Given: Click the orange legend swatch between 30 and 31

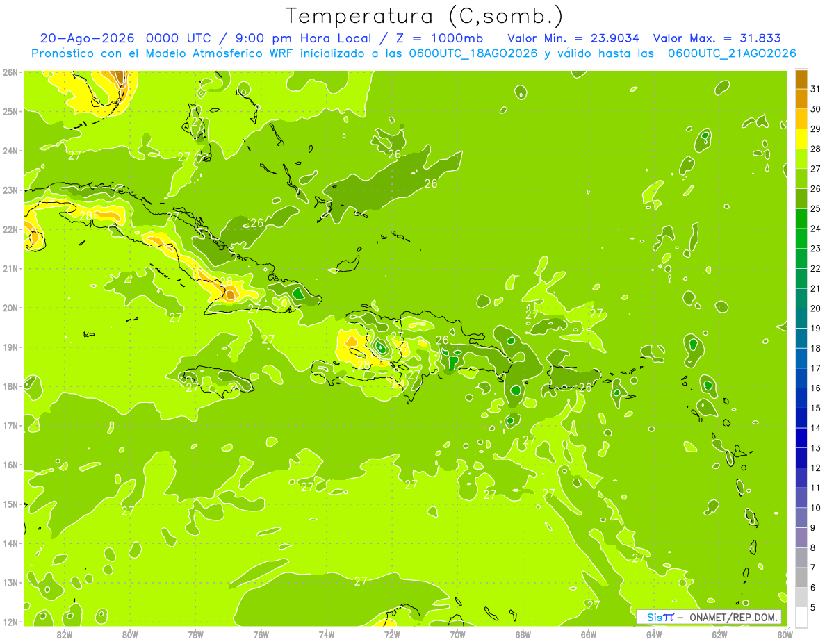Looking at the screenshot, I should coord(801,99).
